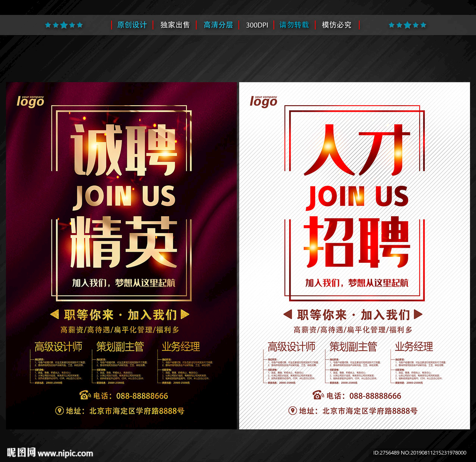This screenshot has height=462, width=476.
Task: Click the red right arrow on the white poster
Action: coord(418,314)
